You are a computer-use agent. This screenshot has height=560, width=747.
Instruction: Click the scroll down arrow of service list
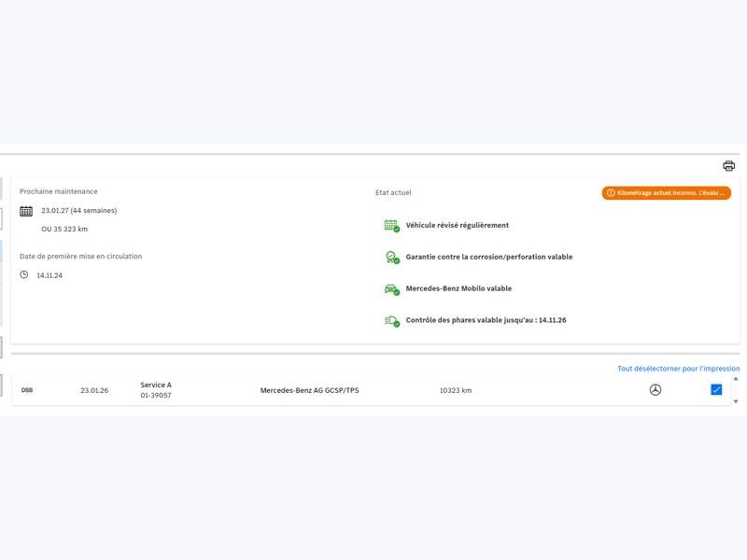coord(735,401)
